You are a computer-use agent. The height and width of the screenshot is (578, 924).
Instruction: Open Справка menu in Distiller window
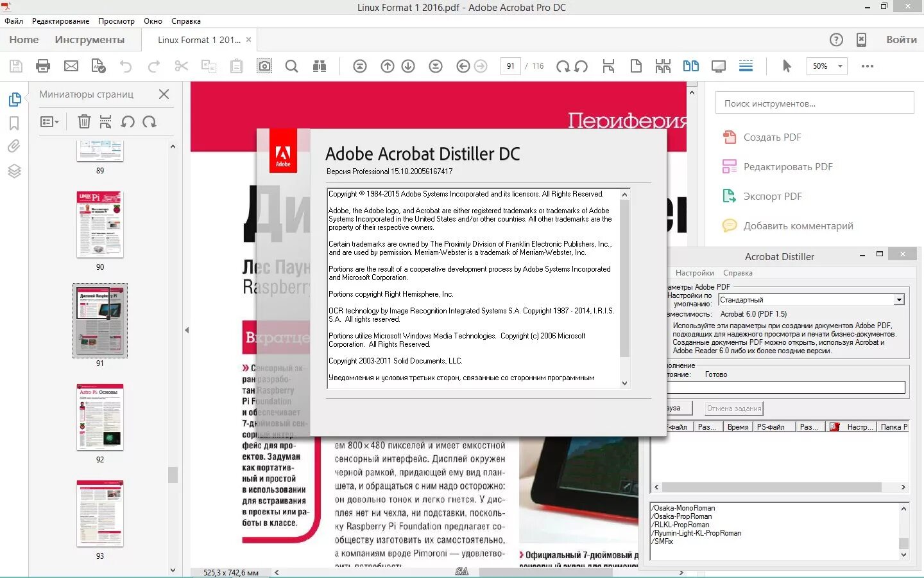click(738, 273)
